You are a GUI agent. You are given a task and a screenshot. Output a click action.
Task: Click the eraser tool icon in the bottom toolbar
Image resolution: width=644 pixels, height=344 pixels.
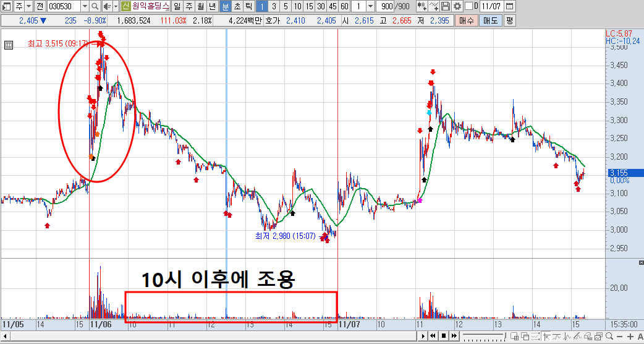pyautogui.click(x=588, y=336)
